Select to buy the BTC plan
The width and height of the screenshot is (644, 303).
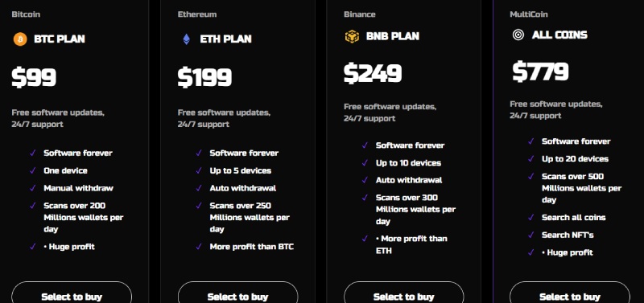72,293
